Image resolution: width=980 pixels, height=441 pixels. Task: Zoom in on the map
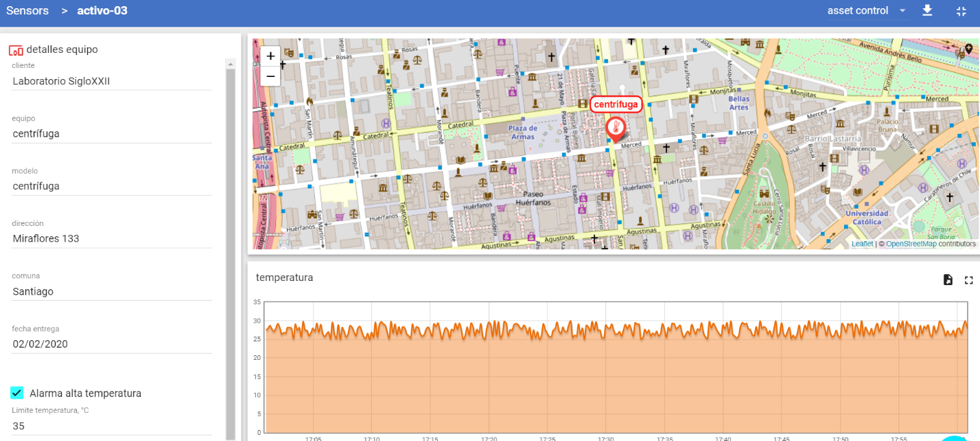click(270, 56)
